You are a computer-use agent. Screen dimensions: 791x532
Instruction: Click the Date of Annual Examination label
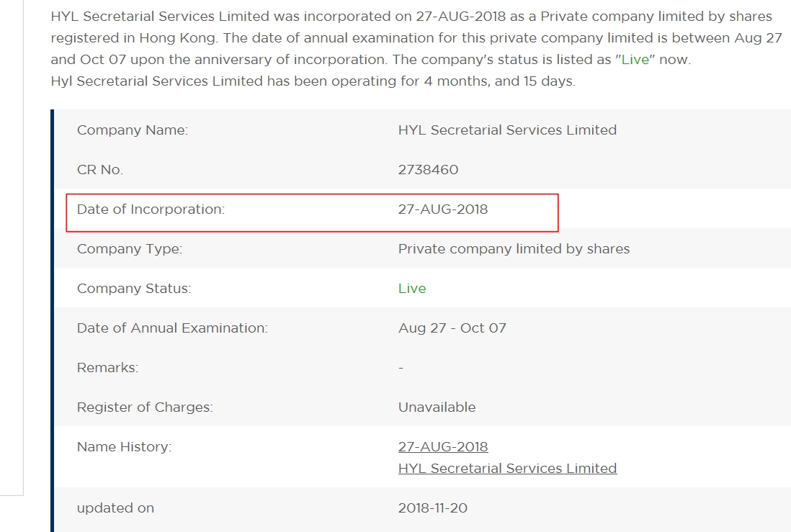coord(172,328)
